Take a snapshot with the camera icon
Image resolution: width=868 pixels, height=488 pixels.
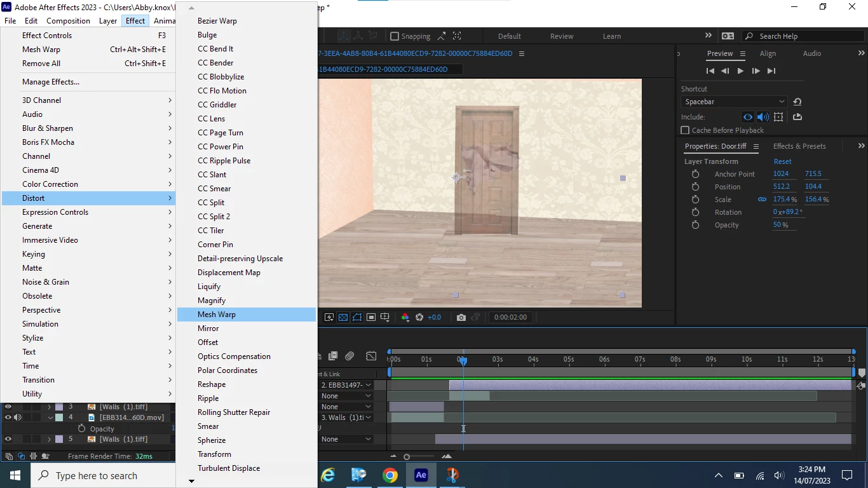[x=461, y=317]
